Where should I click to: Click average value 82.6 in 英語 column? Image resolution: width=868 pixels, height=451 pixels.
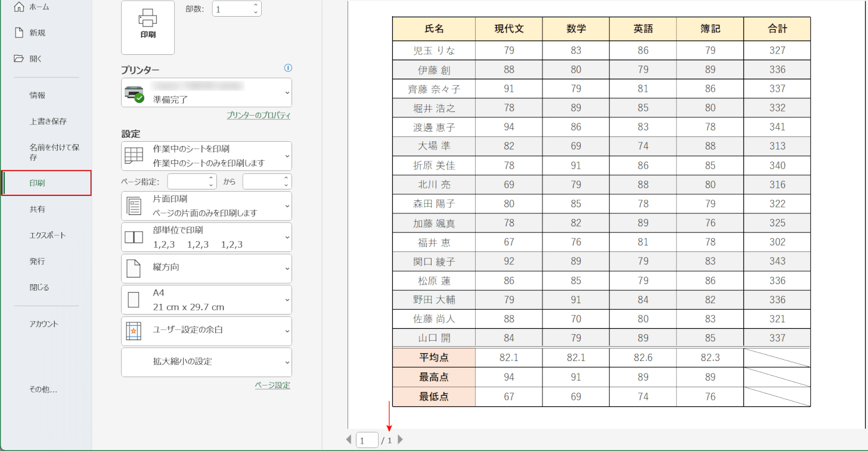click(643, 357)
